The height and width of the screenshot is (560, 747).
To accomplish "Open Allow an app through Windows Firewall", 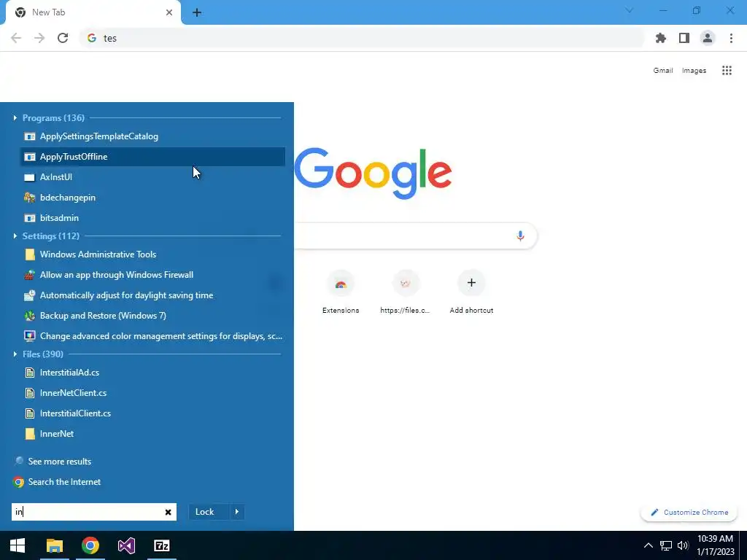I will [x=152, y=275].
